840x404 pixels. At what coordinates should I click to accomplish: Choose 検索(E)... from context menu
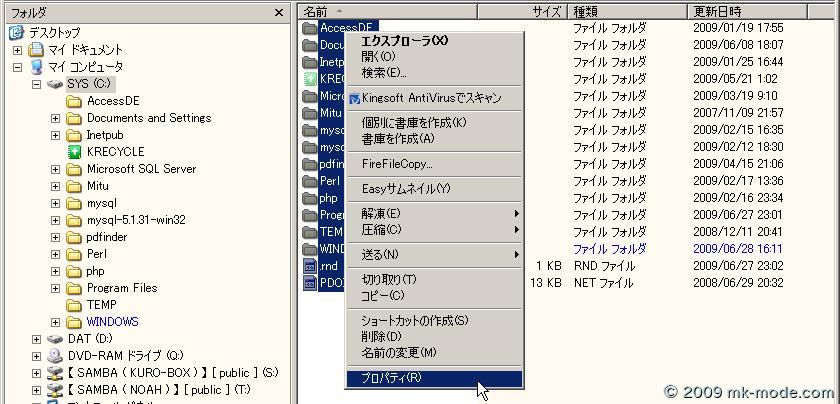(x=434, y=73)
